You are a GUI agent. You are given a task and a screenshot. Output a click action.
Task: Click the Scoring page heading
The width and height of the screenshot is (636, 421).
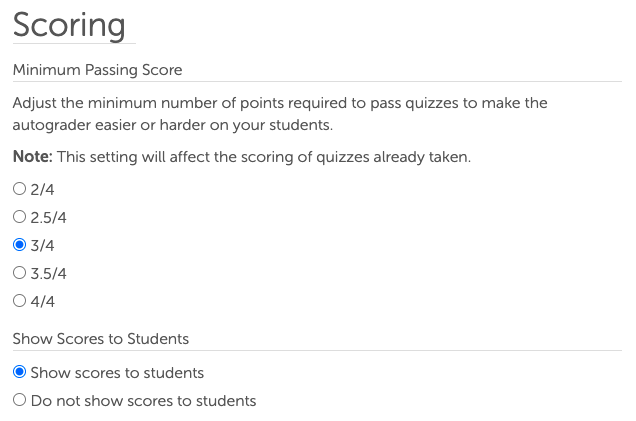(x=69, y=25)
